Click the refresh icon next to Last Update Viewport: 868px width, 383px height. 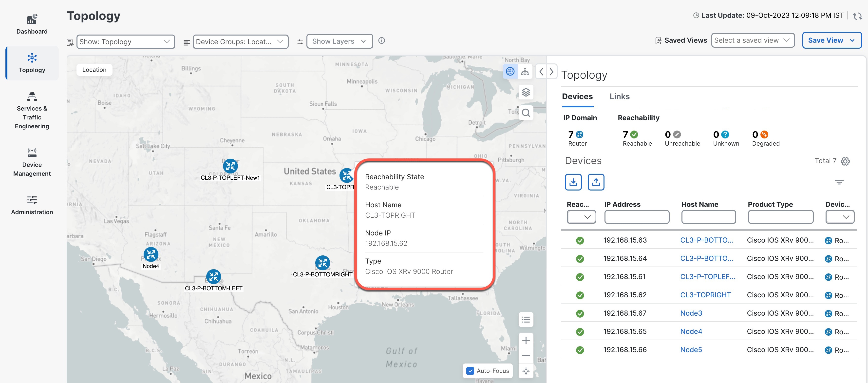coord(857,16)
